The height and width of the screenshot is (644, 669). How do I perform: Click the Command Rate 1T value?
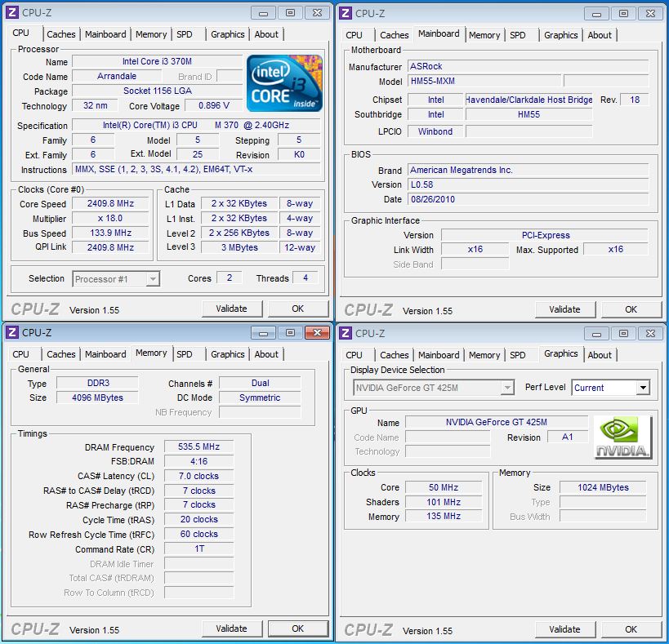198,549
